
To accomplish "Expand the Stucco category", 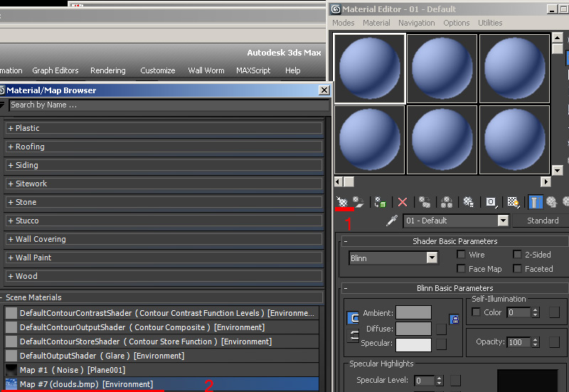I will 164,221.
